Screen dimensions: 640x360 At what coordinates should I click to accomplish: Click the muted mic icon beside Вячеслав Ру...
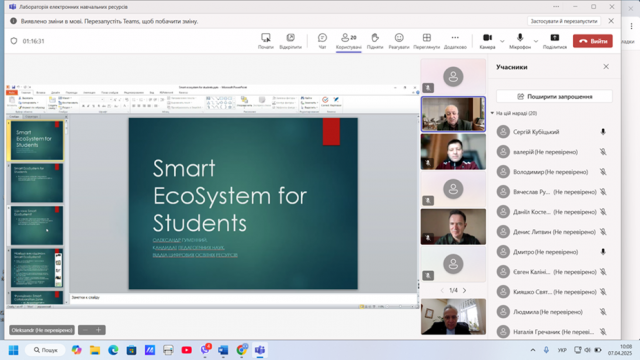pos(603,192)
